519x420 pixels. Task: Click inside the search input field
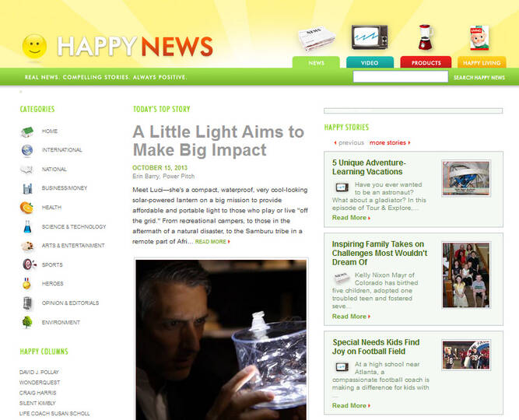point(401,77)
